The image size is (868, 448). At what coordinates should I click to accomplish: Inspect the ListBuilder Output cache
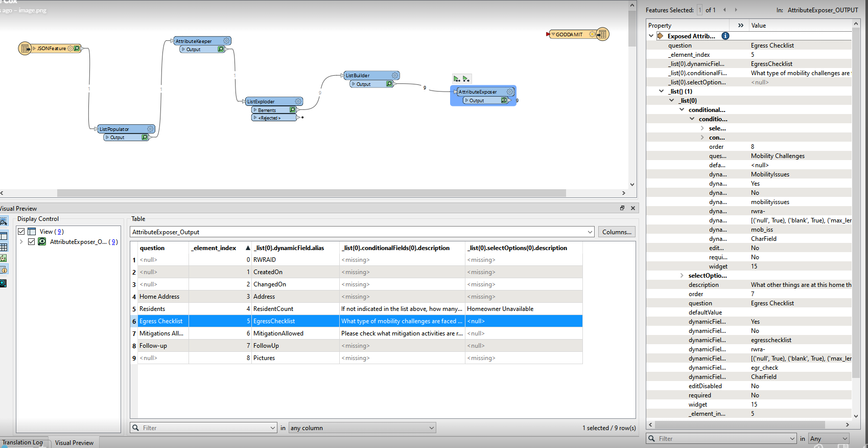(x=389, y=84)
